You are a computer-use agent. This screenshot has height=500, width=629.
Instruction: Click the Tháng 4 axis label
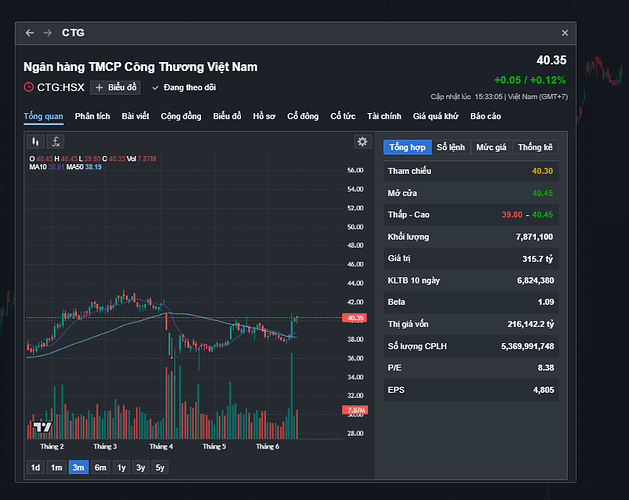[x=161, y=447]
